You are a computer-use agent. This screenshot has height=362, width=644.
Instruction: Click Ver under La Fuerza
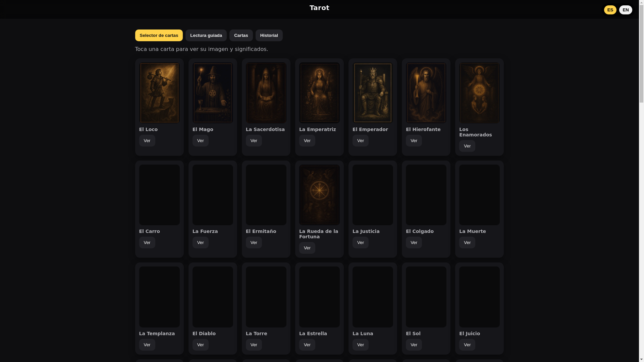tap(200, 242)
